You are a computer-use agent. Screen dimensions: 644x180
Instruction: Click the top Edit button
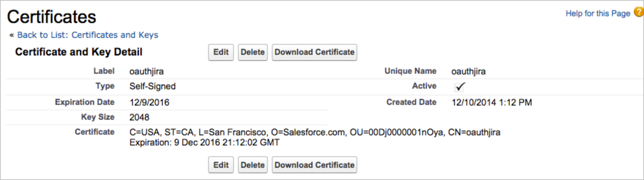[221, 52]
